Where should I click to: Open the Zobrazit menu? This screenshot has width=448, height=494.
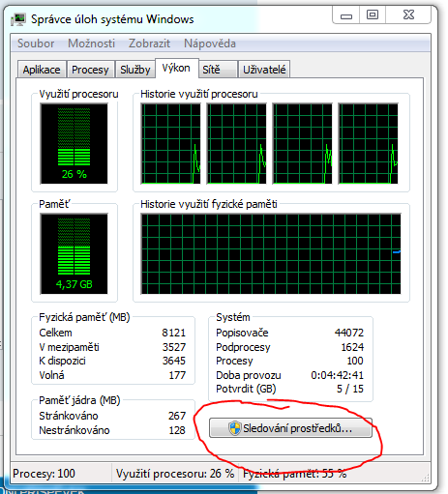pyautogui.click(x=149, y=44)
